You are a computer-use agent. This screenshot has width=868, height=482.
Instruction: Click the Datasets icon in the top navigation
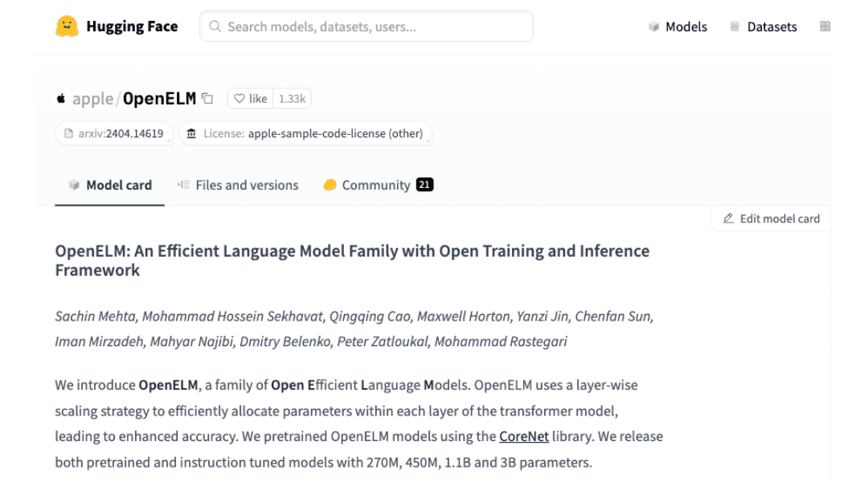735,27
